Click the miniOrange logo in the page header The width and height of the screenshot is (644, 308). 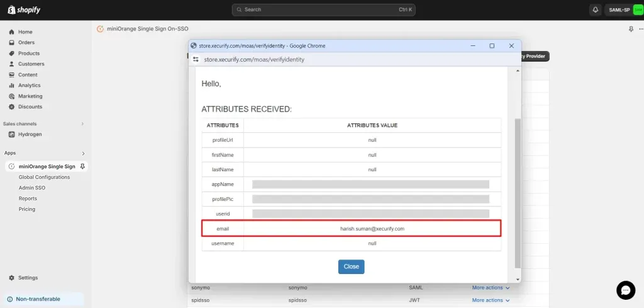pyautogui.click(x=100, y=29)
